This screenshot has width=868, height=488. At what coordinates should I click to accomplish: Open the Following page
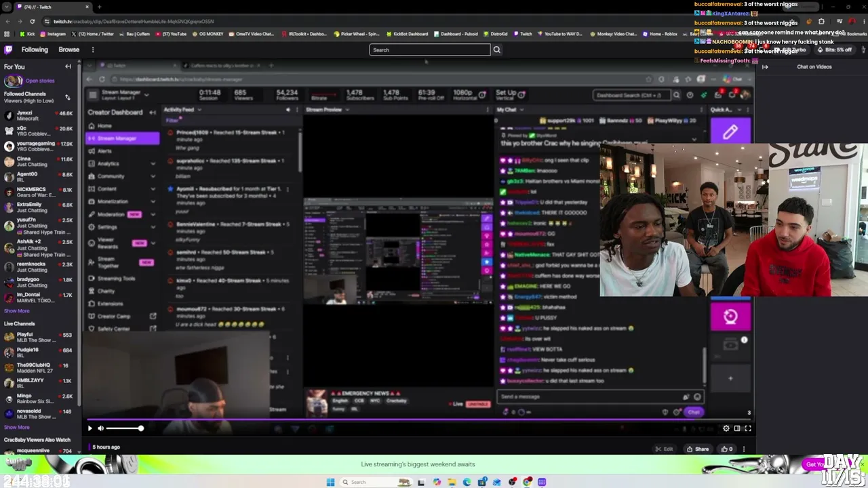point(35,49)
